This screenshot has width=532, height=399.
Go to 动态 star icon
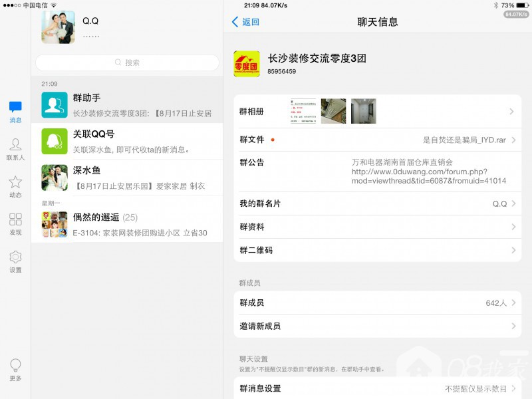(x=15, y=182)
